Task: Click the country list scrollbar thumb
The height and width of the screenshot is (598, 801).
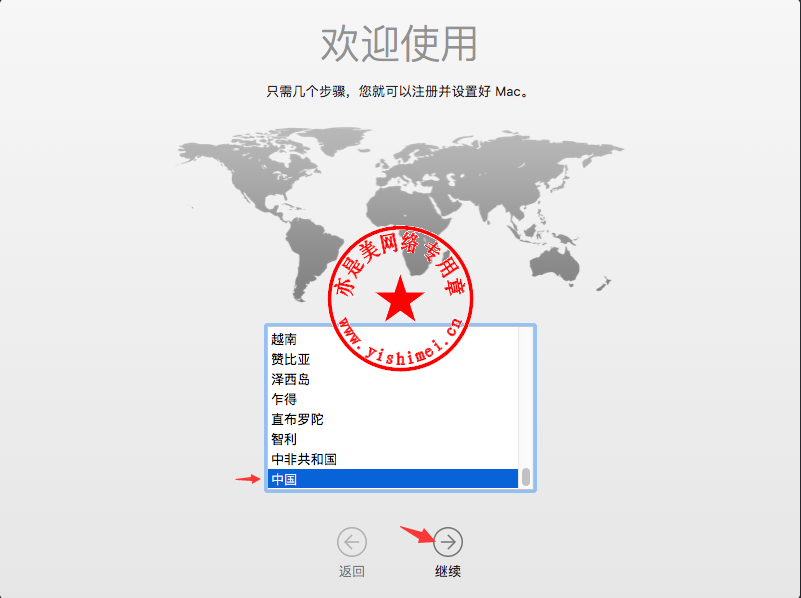Action: point(526,477)
